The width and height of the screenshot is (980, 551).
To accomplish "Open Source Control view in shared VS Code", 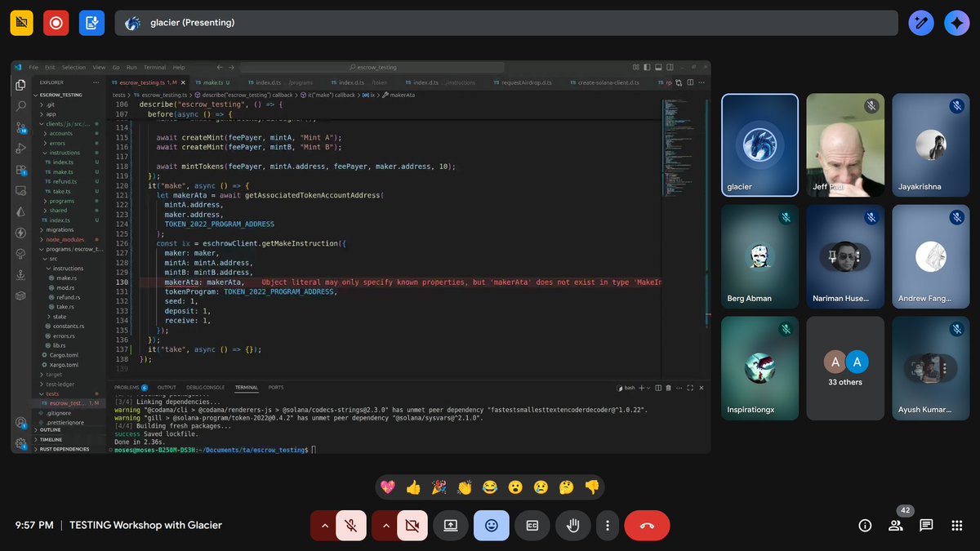I will (x=20, y=127).
